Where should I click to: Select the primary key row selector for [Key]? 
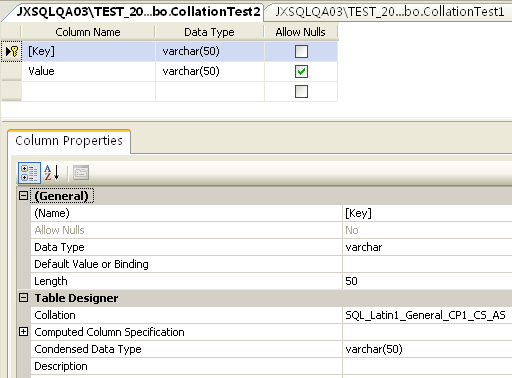12,51
